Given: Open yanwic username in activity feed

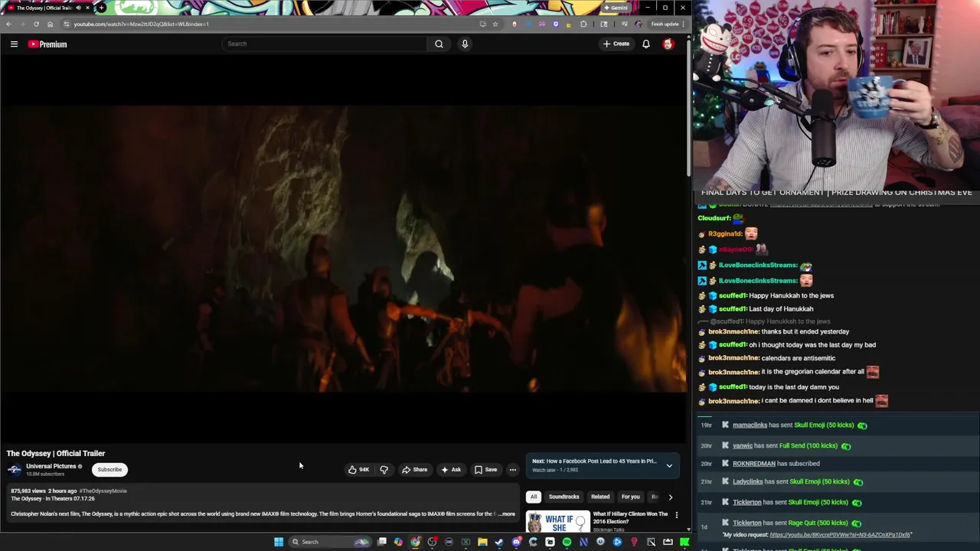Looking at the screenshot, I should pyautogui.click(x=743, y=446).
